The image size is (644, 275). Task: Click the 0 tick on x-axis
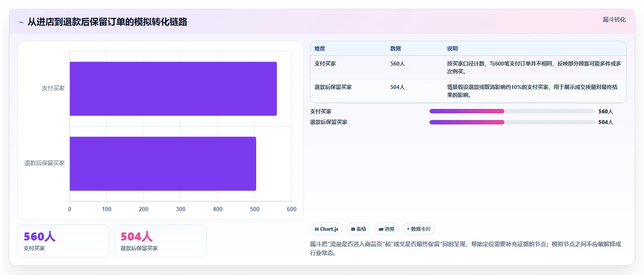(70, 209)
